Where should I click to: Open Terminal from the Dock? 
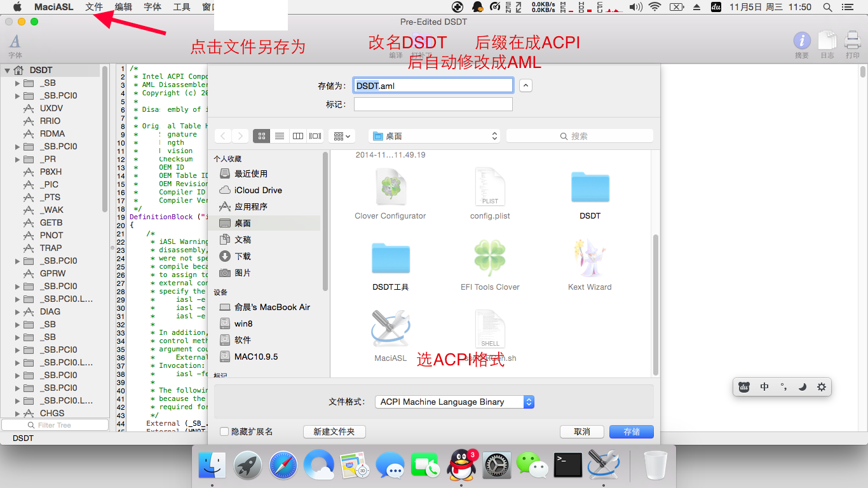click(x=568, y=465)
